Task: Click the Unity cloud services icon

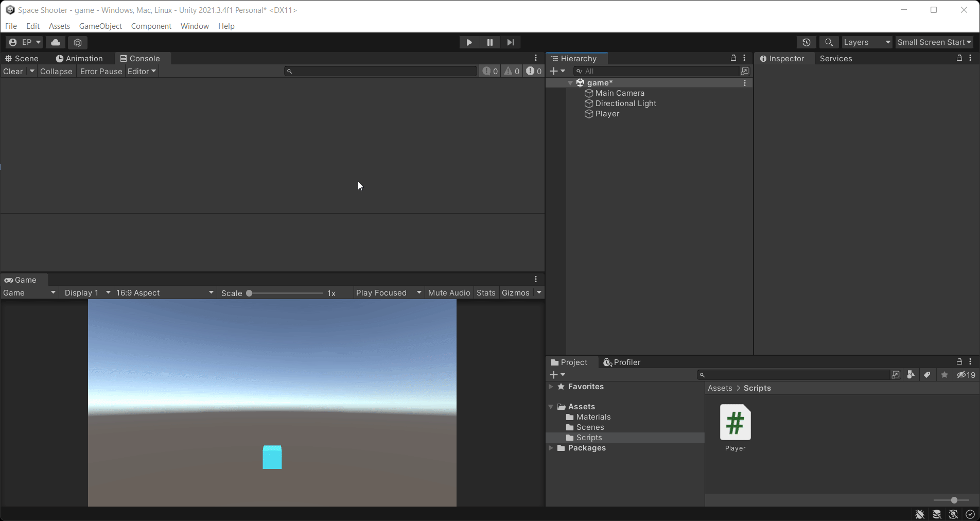Action: pyautogui.click(x=55, y=42)
